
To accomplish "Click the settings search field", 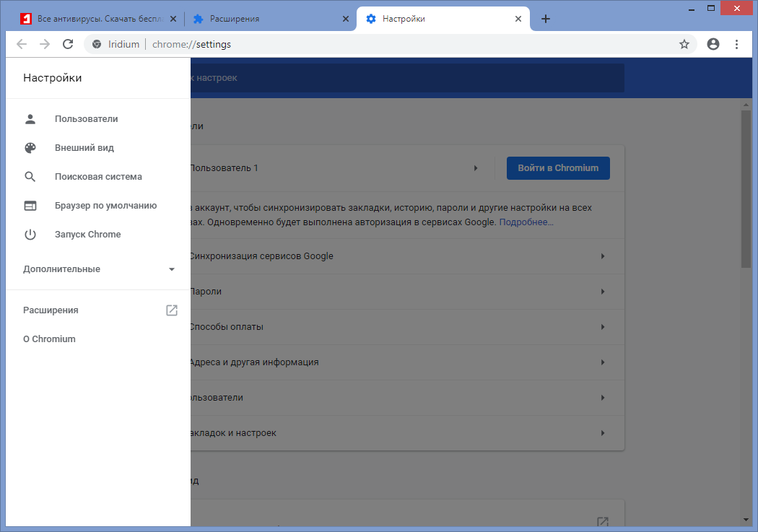I will pyautogui.click(x=407, y=78).
